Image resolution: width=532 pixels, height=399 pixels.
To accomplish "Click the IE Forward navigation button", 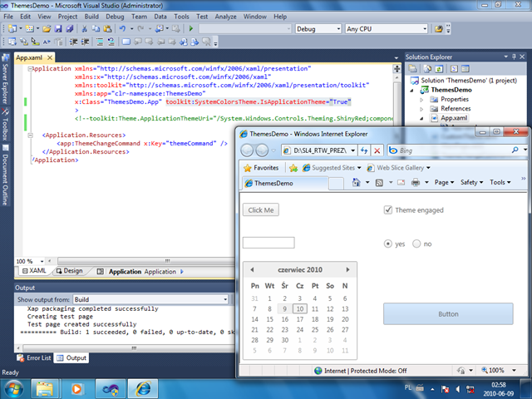I will [x=262, y=150].
